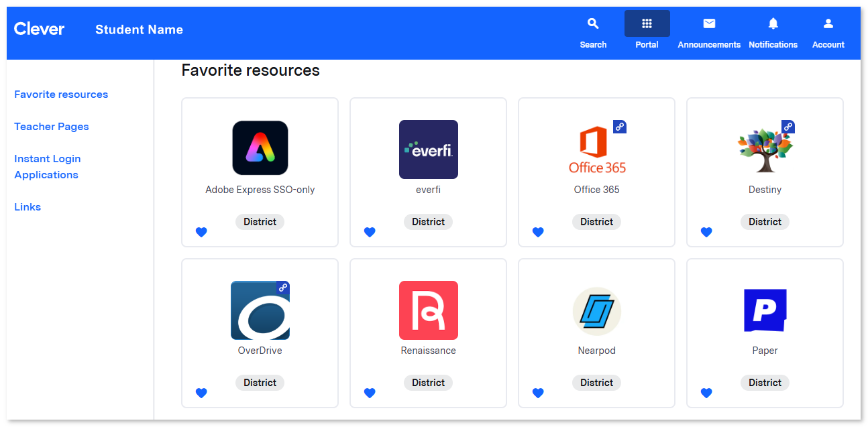Unfavorite Renaissance using the heart
The height and width of the screenshot is (427, 868).
pyautogui.click(x=370, y=393)
